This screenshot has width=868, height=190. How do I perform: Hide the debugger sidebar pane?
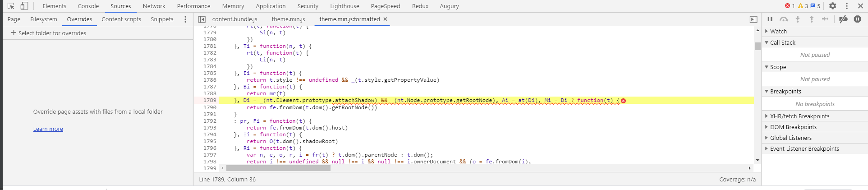click(x=753, y=19)
